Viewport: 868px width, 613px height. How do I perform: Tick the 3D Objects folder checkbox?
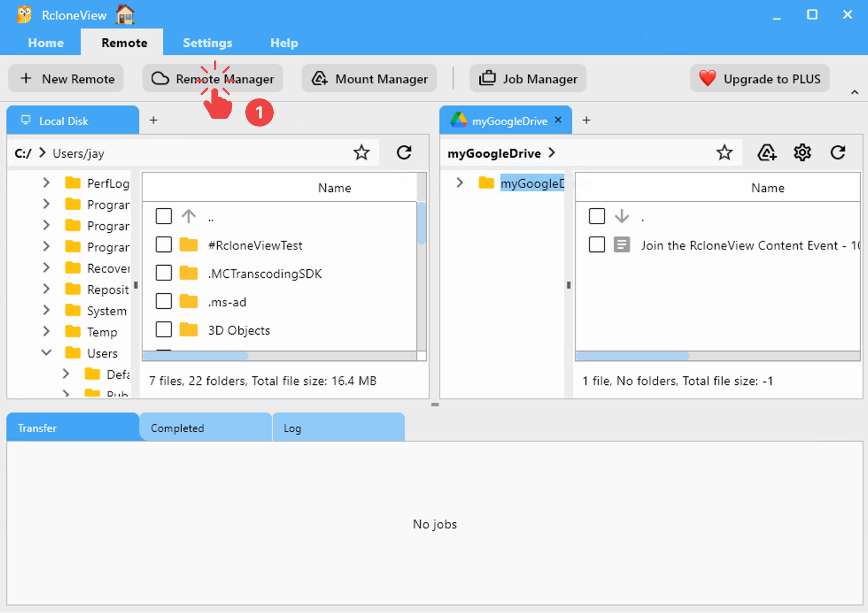[163, 329]
